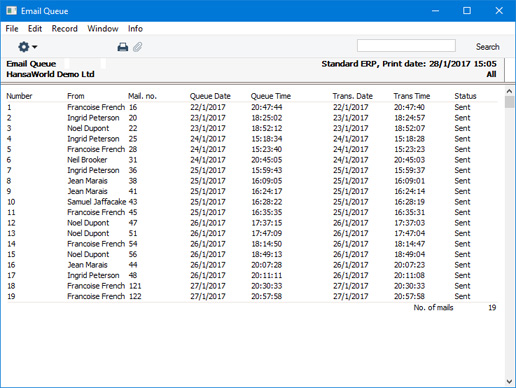Viewport: 516px width, 388px height.
Task: Click queue time 20:47:44
Action: click(267, 107)
